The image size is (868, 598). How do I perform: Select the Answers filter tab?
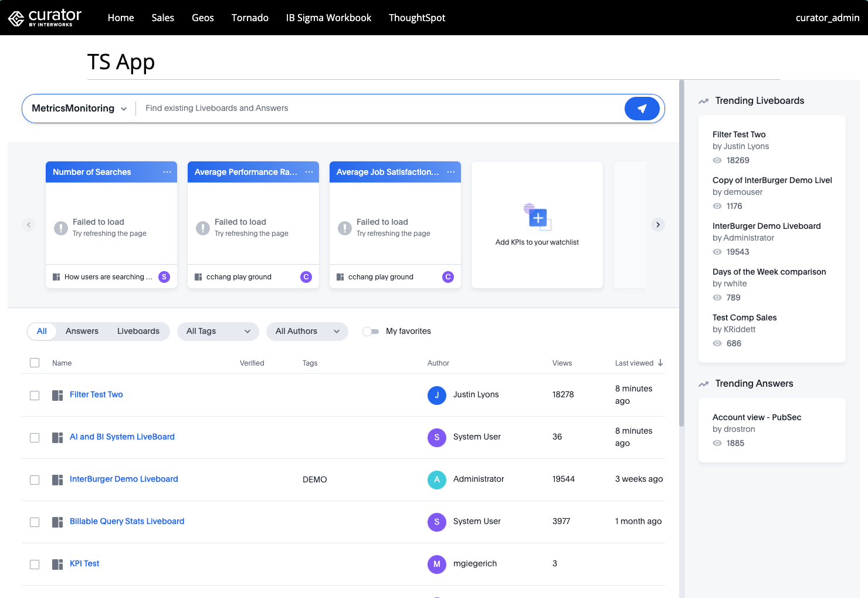82,332
